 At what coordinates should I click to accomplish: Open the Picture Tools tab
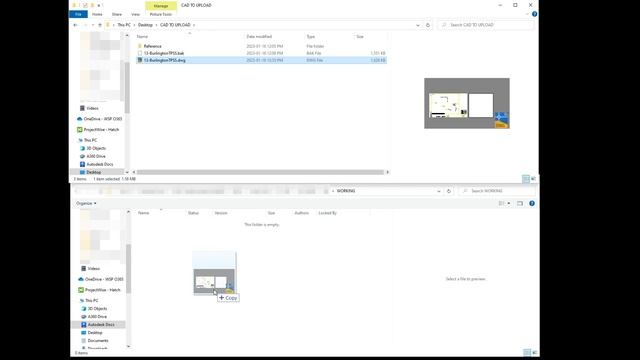161,14
